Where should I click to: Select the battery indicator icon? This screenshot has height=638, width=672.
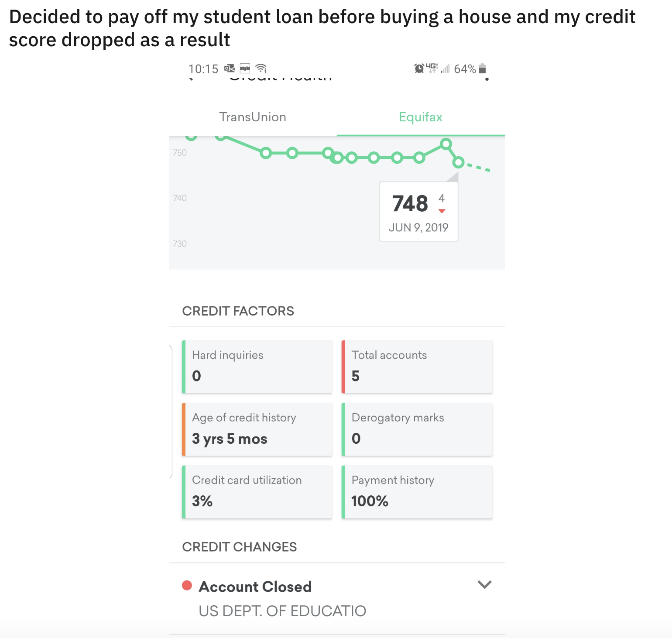pos(482,69)
